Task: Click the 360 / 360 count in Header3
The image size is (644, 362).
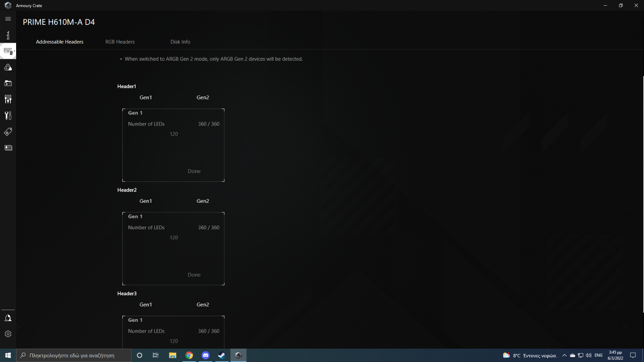Action: coord(208,331)
